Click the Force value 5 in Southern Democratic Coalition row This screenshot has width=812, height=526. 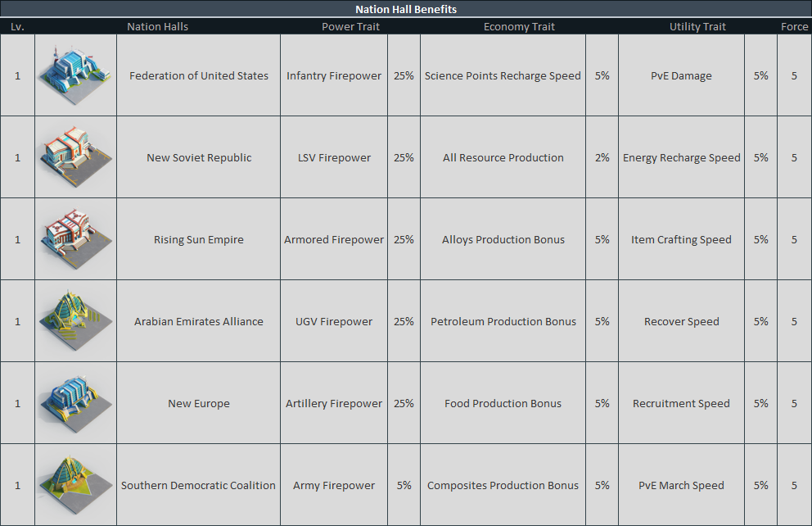pos(794,485)
